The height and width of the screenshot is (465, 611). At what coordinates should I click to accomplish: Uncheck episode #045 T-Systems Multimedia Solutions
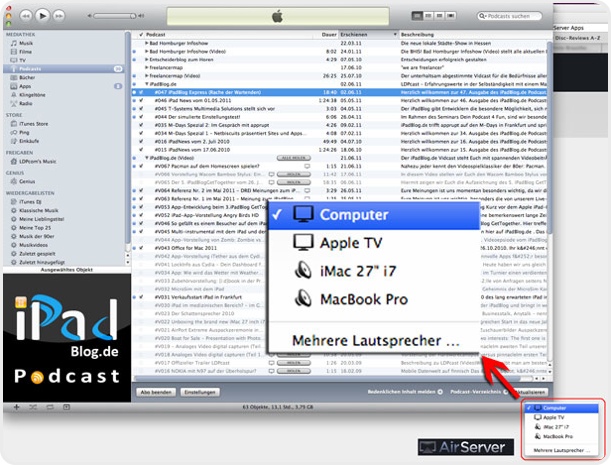tap(141, 109)
